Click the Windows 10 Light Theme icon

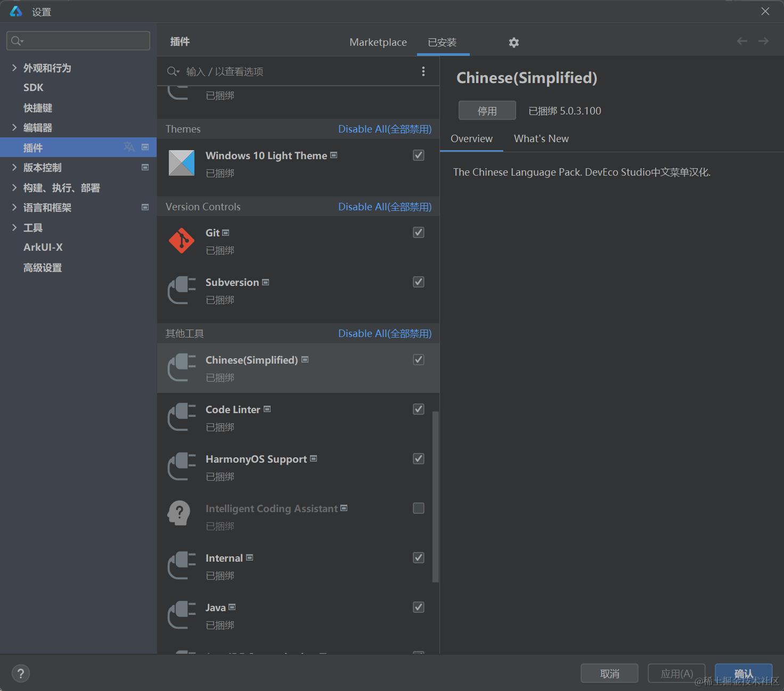point(182,163)
